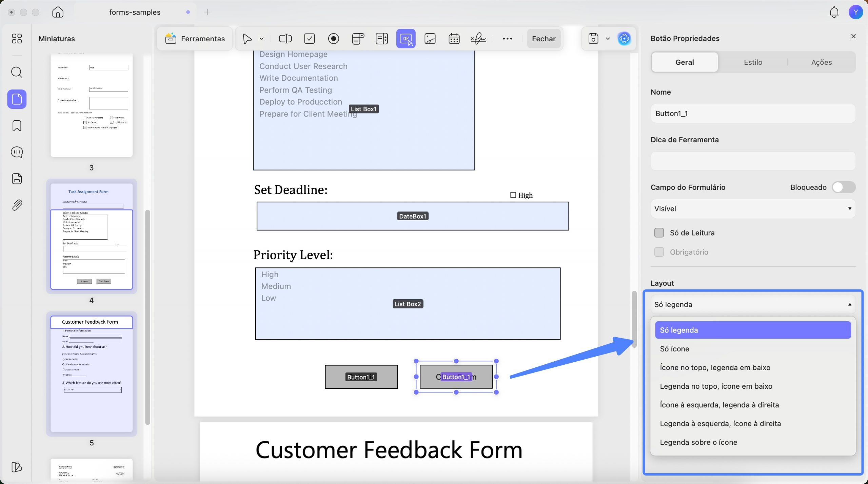868x484 pixels.
Task: Select the signature field tool
Action: (x=478, y=39)
